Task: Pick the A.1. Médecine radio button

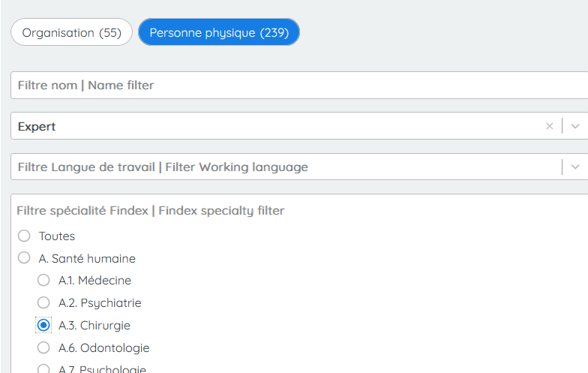Action: click(x=43, y=281)
